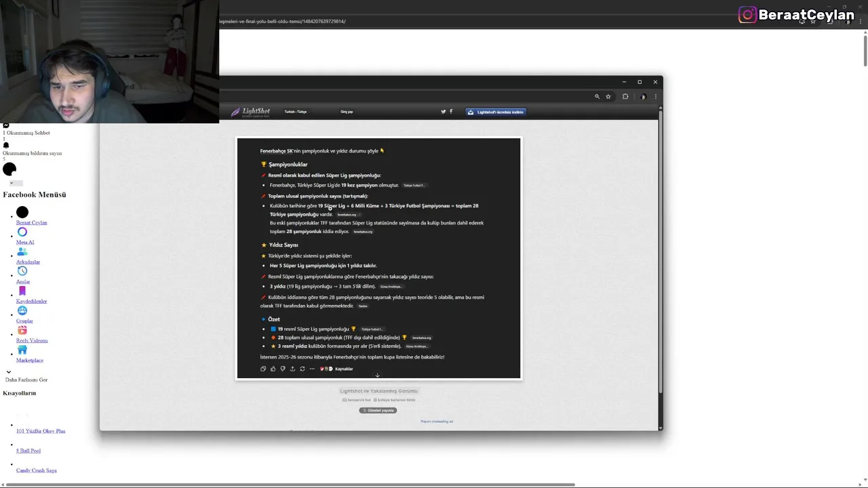Viewport: 868px width, 488px height.
Task: Open the three-dot more options under the answer
Action: [x=312, y=369]
